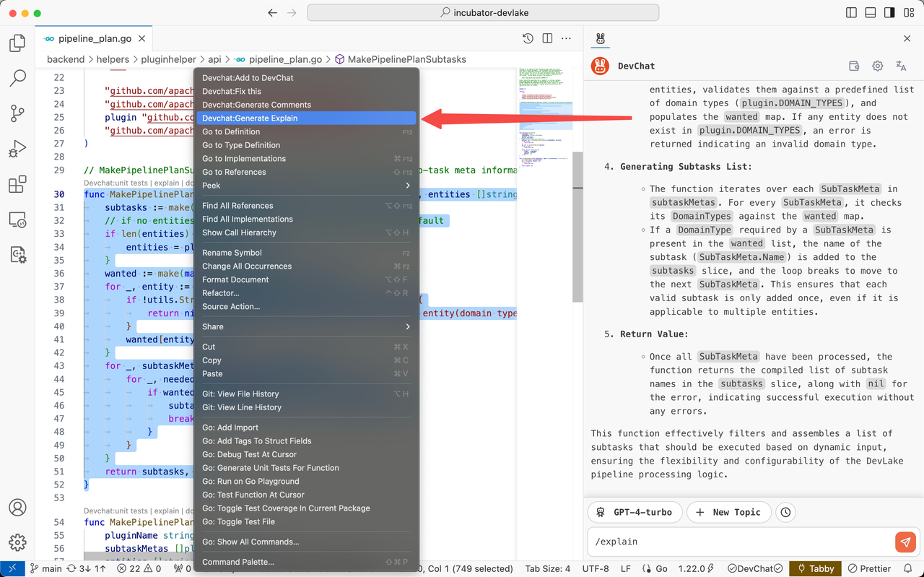Open the Remote Explorer view
The height and width of the screenshot is (577, 924).
tap(17, 220)
